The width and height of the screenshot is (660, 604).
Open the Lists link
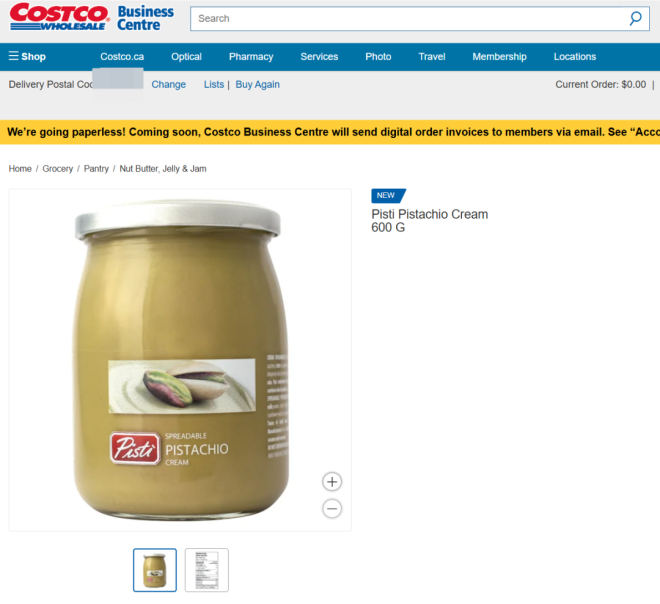pyautogui.click(x=214, y=85)
